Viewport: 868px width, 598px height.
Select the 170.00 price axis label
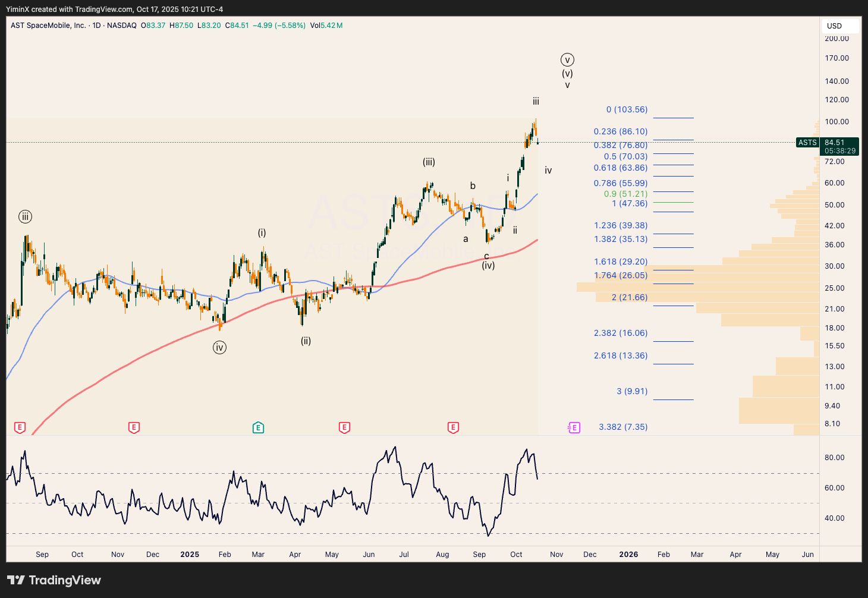[x=837, y=58]
